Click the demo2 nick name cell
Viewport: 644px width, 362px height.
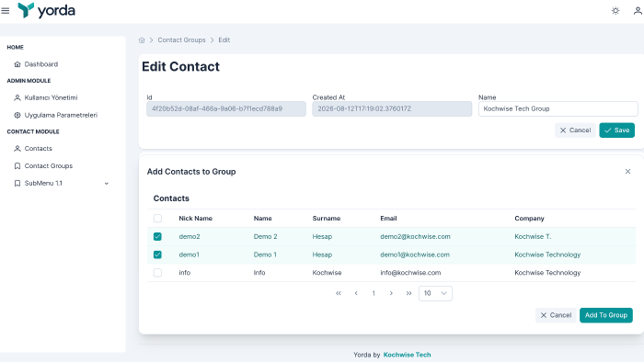click(190, 236)
